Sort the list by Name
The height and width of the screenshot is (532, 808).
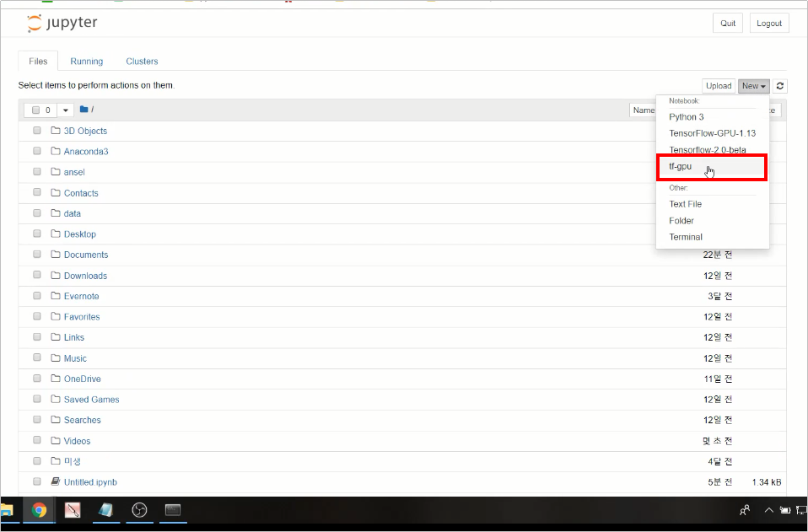click(x=643, y=110)
